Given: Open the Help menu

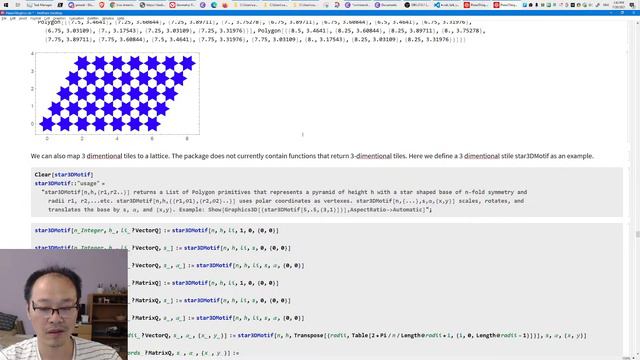Looking at the screenshot, I should (x=120, y=18).
